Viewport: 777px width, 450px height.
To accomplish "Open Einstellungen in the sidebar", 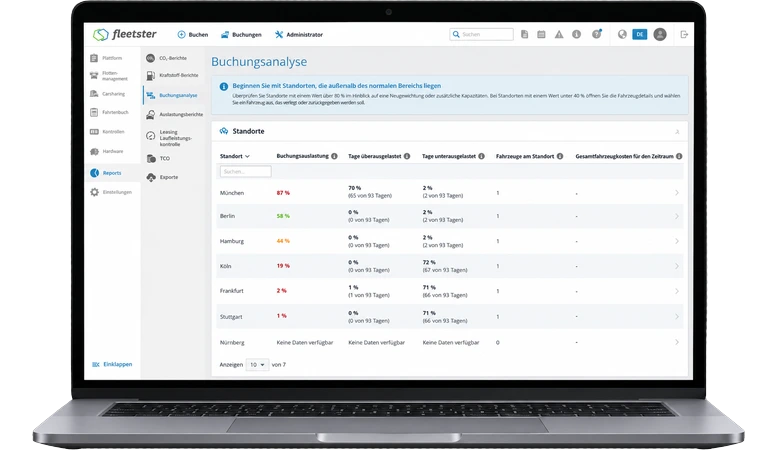I will pos(111,192).
